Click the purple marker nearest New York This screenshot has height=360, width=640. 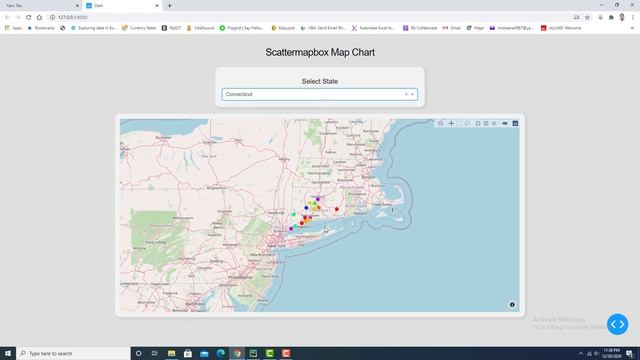291,229
